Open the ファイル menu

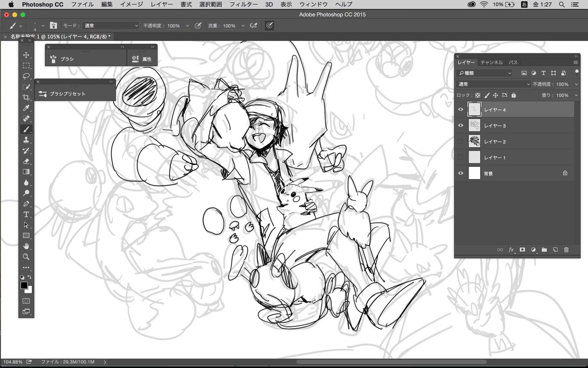[83, 4]
